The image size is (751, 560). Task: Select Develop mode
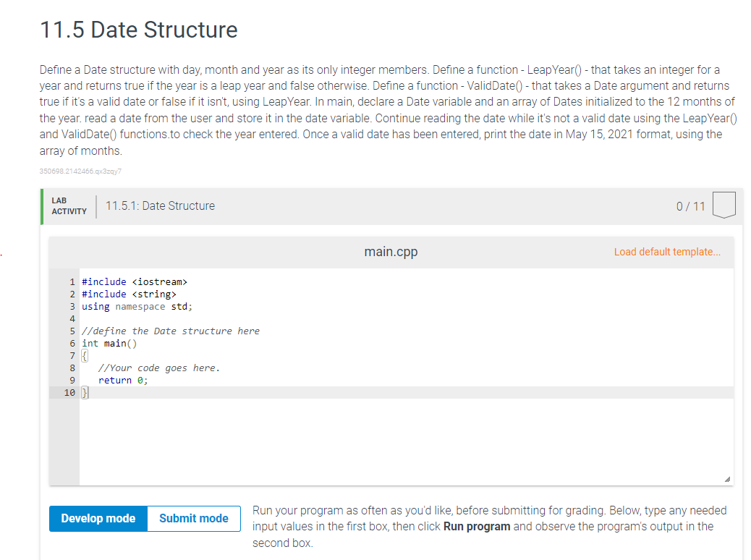click(98, 518)
